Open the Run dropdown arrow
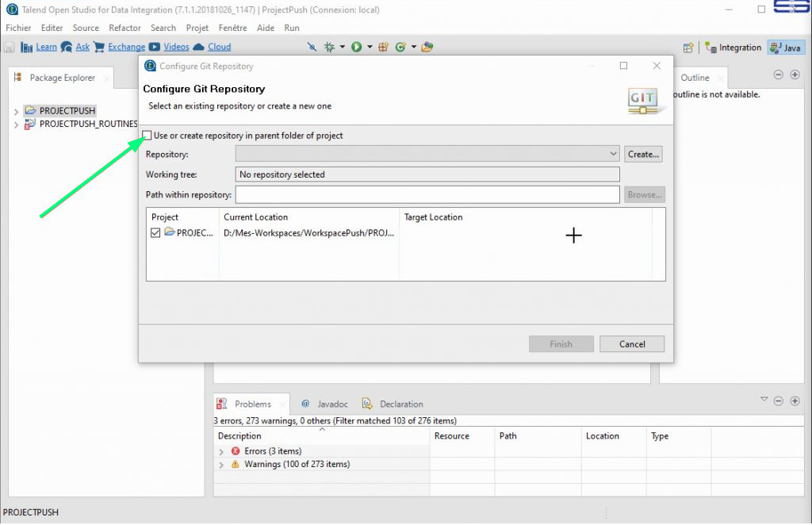Screen dimensions: 812x525 tap(370, 47)
